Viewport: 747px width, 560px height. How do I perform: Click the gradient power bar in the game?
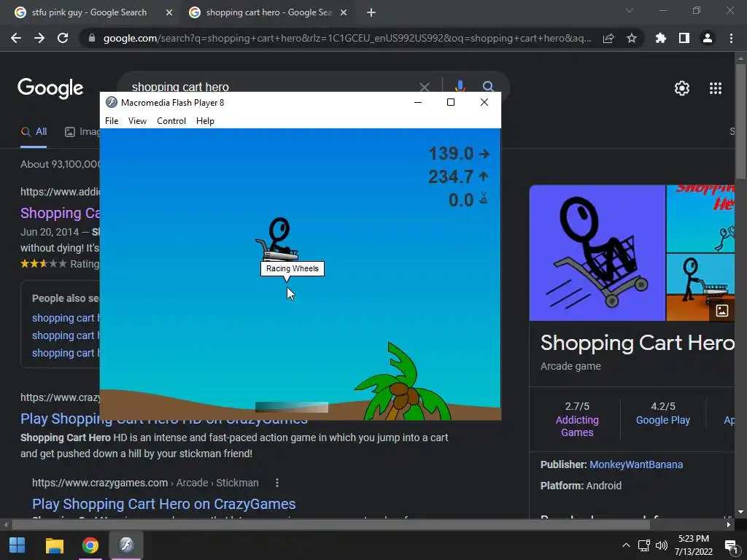(292, 407)
